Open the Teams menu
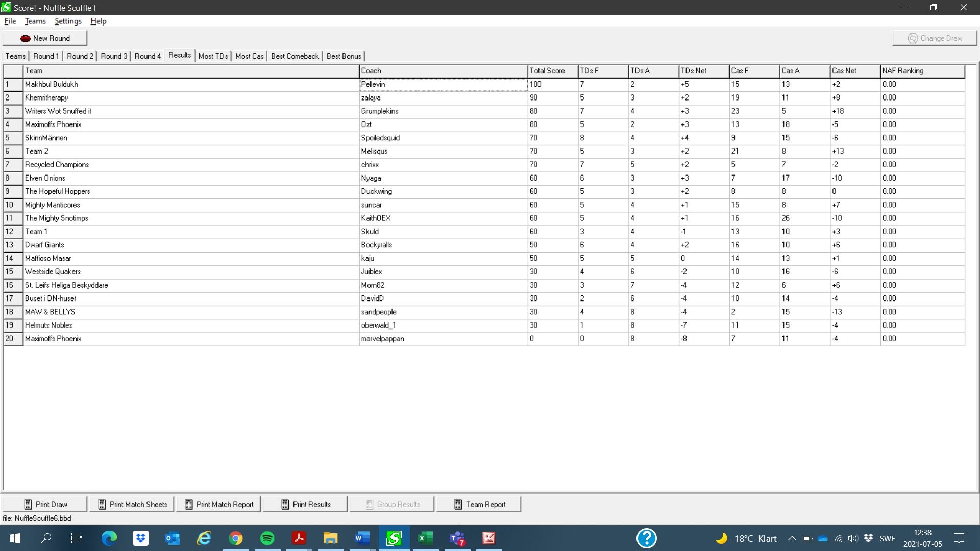The image size is (980, 551). (x=35, y=21)
